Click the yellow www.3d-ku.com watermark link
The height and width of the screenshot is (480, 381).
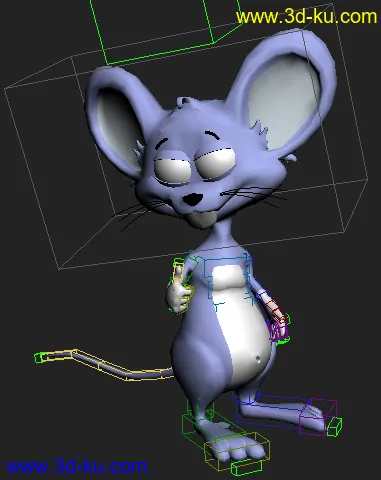coord(306,17)
